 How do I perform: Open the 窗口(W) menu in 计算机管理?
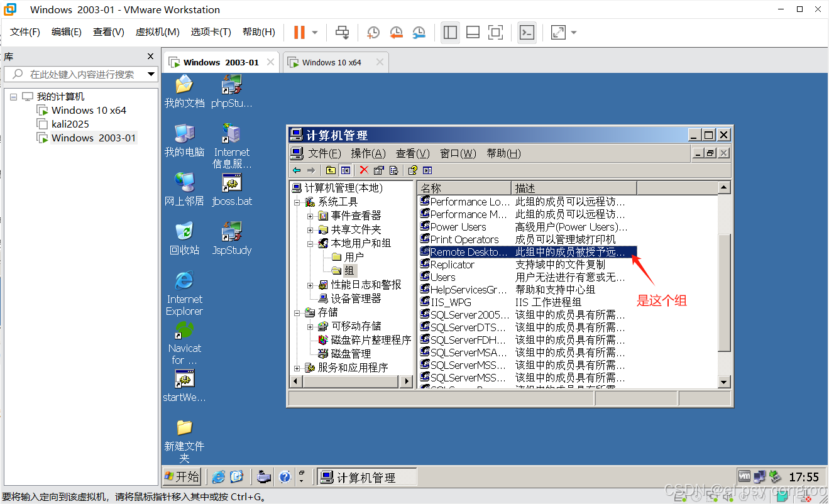point(458,153)
